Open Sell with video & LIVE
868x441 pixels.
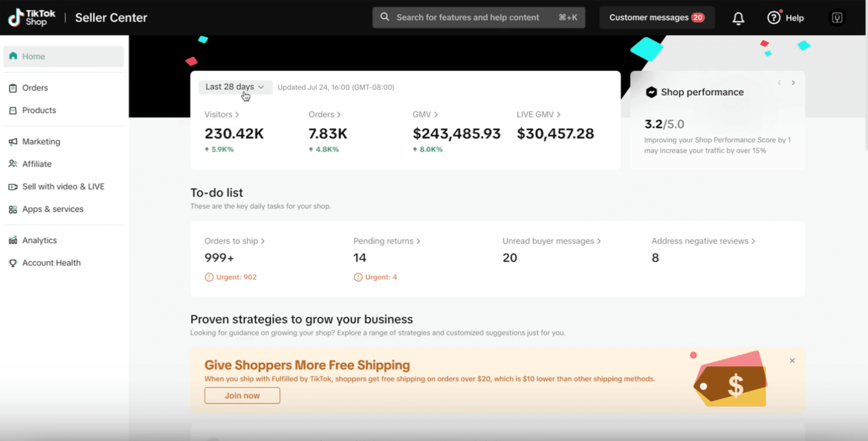63,187
